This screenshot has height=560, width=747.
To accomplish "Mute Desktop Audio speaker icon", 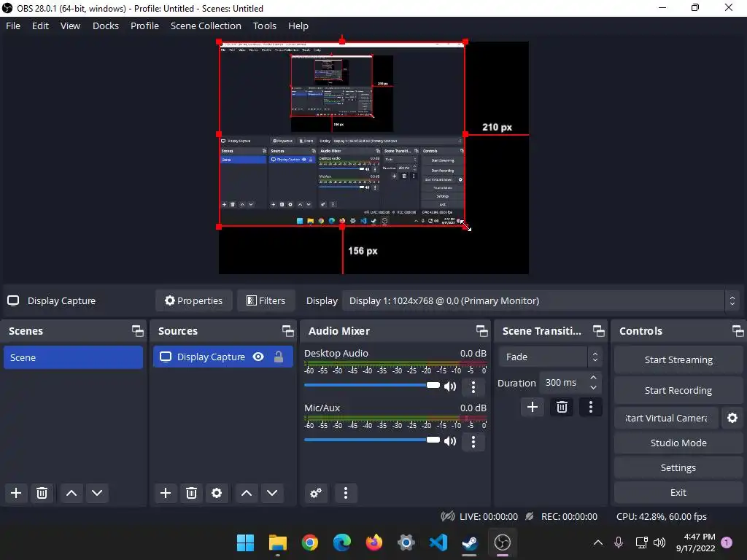I will [450, 386].
